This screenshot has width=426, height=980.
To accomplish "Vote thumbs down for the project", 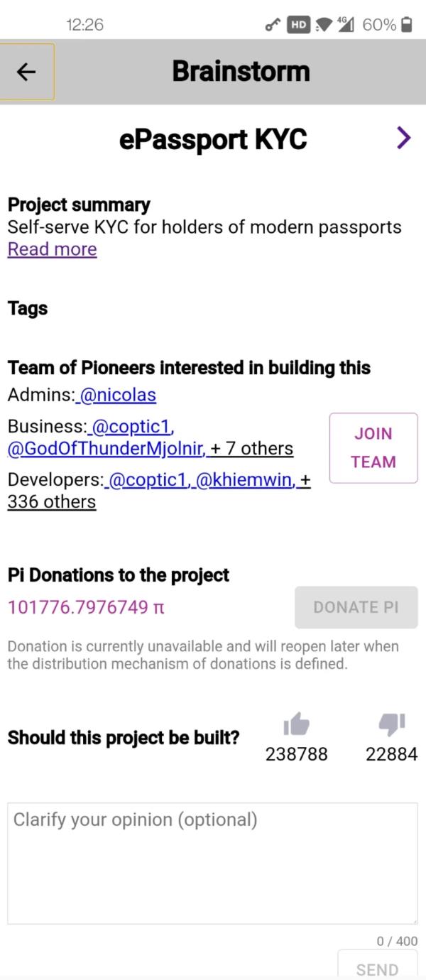I will [391, 724].
